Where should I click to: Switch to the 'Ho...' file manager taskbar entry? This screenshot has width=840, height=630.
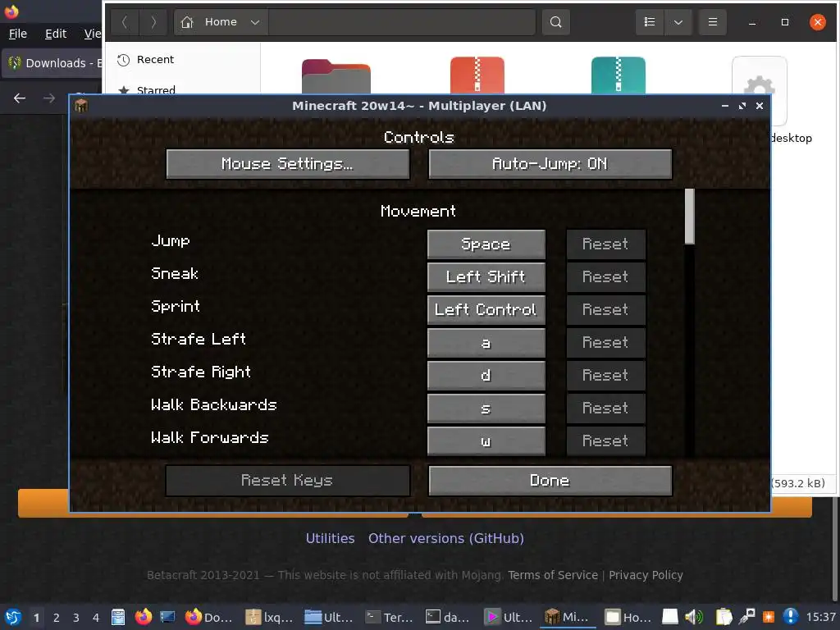[x=628, y=617]
